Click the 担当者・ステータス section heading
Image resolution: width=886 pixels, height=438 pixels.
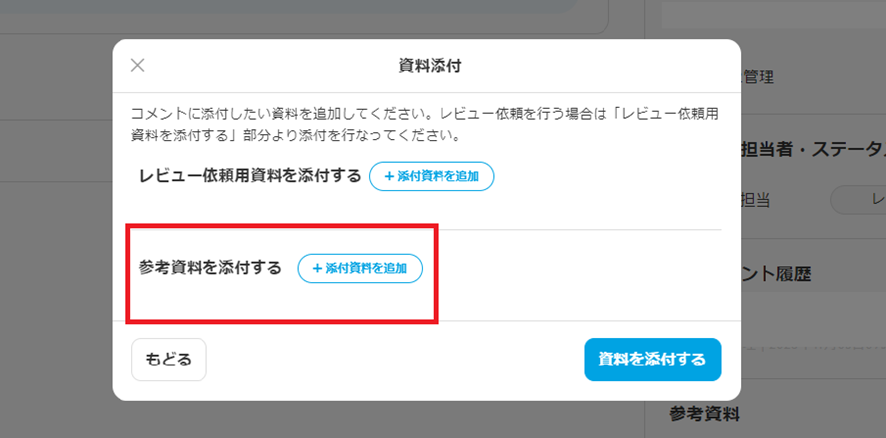[x=810, y=149]
